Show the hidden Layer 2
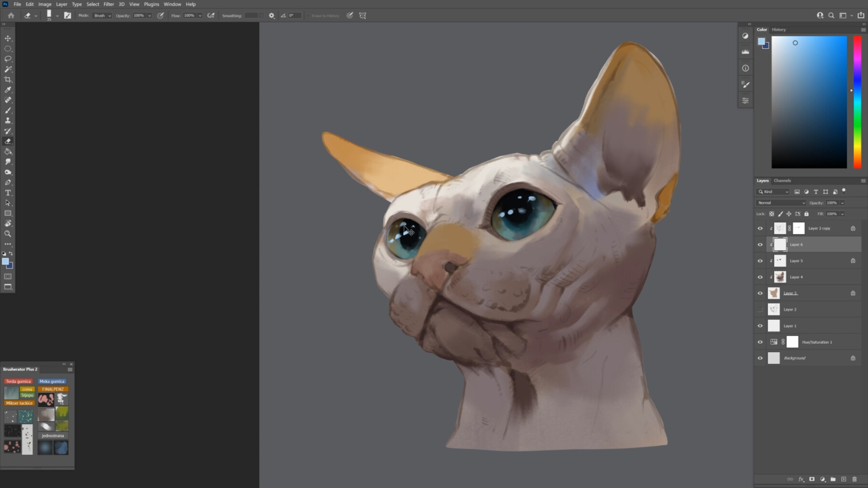Image resolution: width=868 pixels, height=488 pixels. point(760,309)
